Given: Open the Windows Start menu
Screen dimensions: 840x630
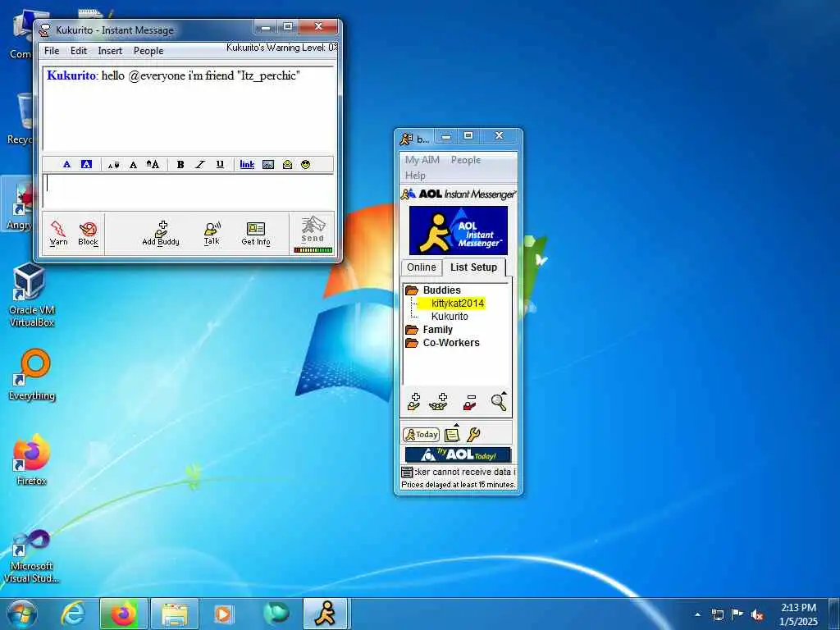Looking at the screenshot, I should coord(21,614).
